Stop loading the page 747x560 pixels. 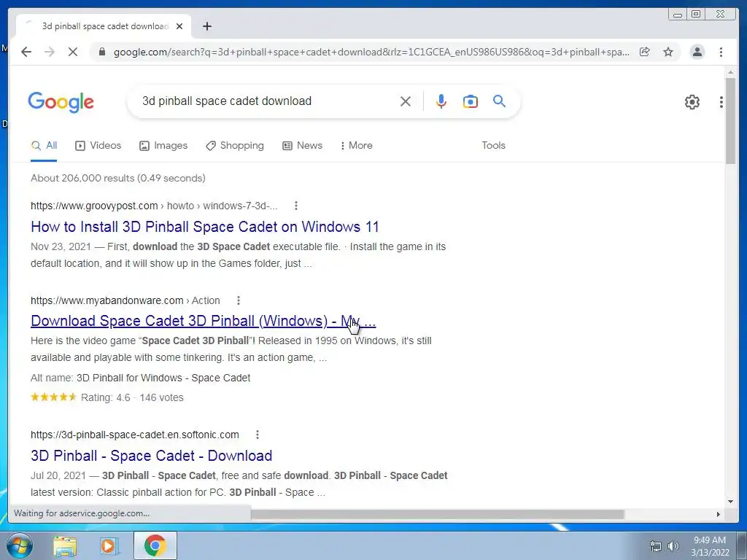(73, 52)
